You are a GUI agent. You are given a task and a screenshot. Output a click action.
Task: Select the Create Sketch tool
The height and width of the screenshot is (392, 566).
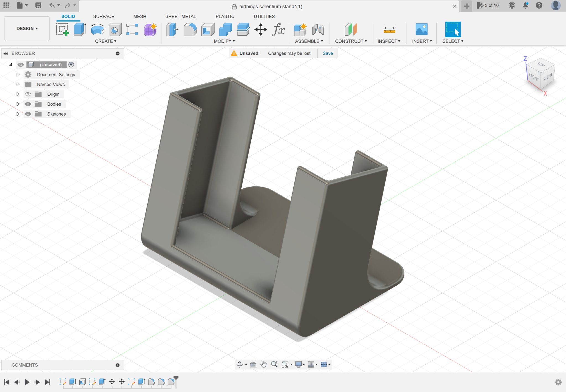coord(62,29)
